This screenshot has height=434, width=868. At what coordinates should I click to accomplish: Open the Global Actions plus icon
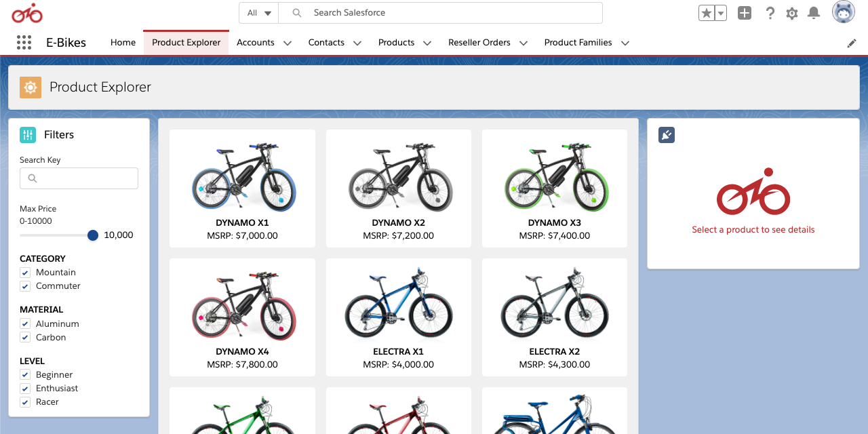pyautogui.click(x=745, y=13)
